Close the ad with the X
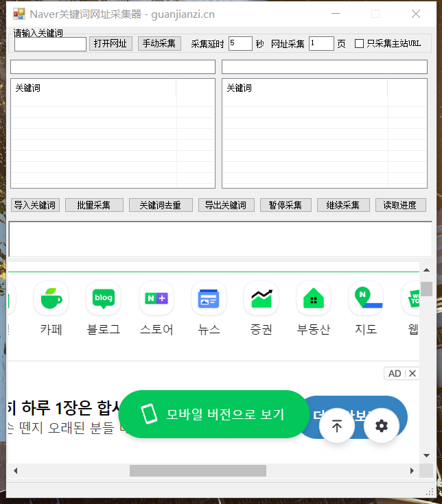This screenshot has width=442, height=504. [412, 374]
